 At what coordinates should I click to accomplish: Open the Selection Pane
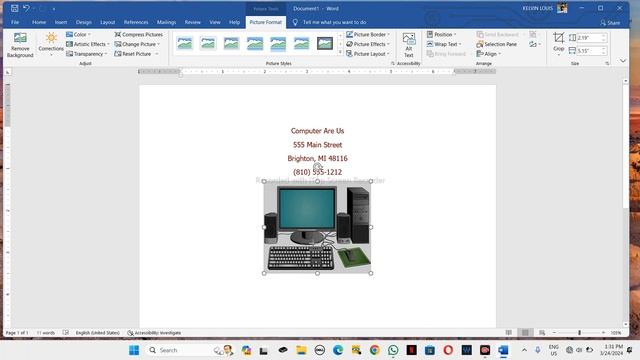[497, 44]
